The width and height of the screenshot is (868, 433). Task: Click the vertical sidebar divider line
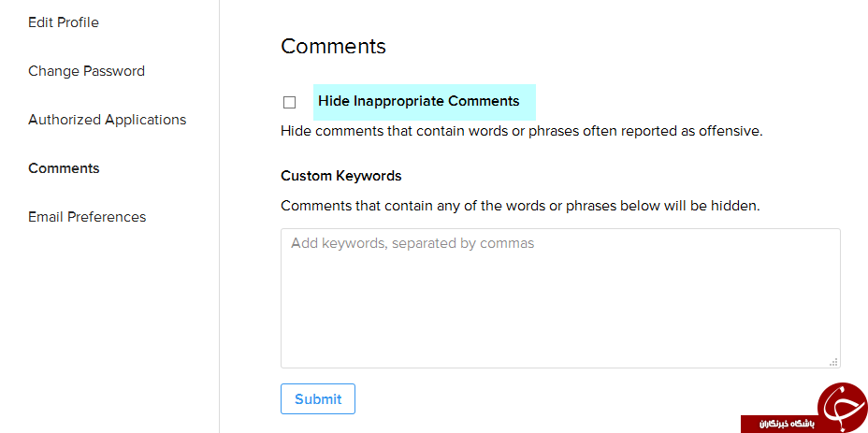[x=219, y=217]
